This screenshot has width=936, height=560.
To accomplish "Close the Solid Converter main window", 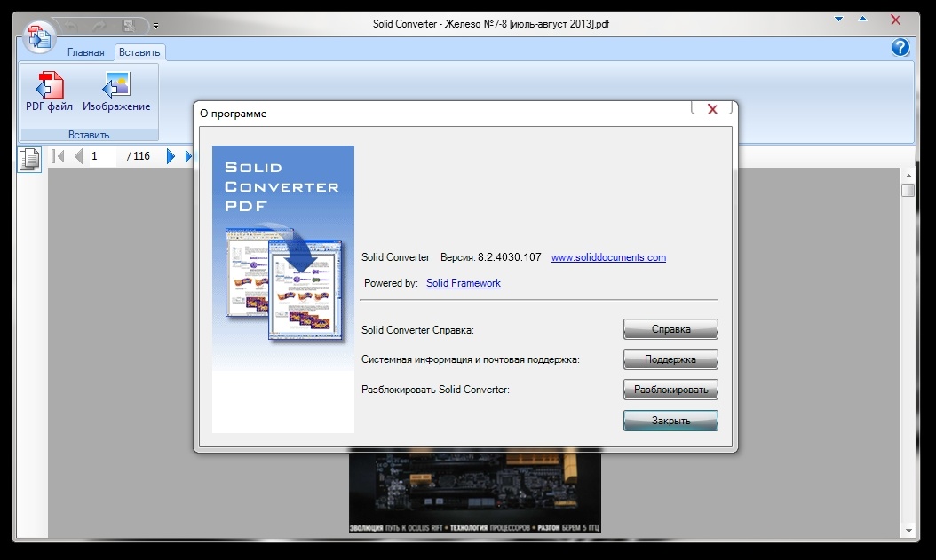I will tap(895, 20).
